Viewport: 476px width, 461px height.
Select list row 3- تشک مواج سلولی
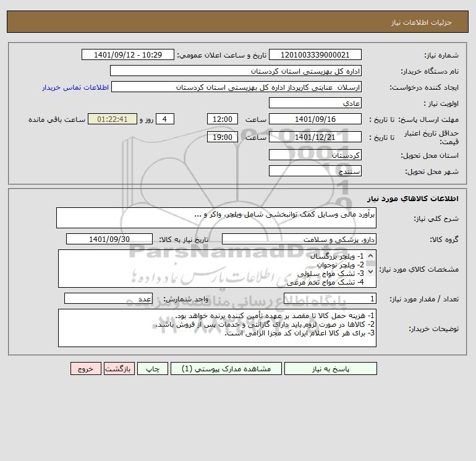tap(331, 274)
